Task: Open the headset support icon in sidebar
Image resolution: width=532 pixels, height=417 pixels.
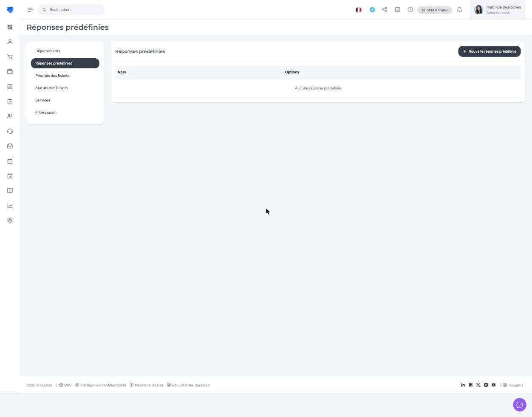Action: pos(10,131)
